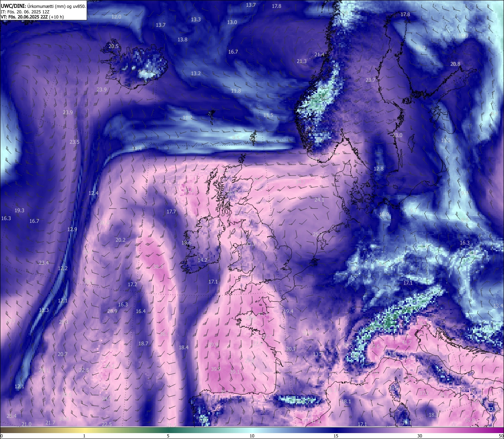The width and height of the screenshot is (504, 439).
Task: Click the '50' tick label on the color scale
Action: [501, 436]
